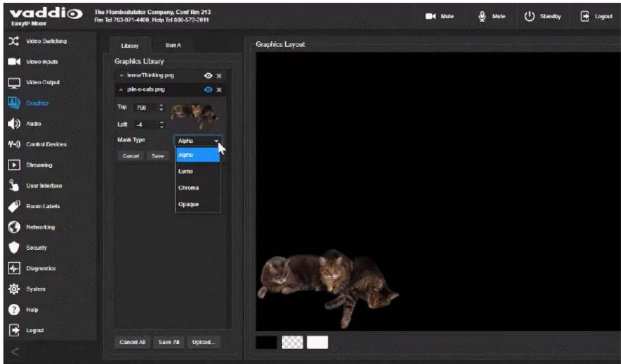This screenshot has width=621, height=364.
Task: Click Save in the pile-o-cats settings
Action: [157, 156]
